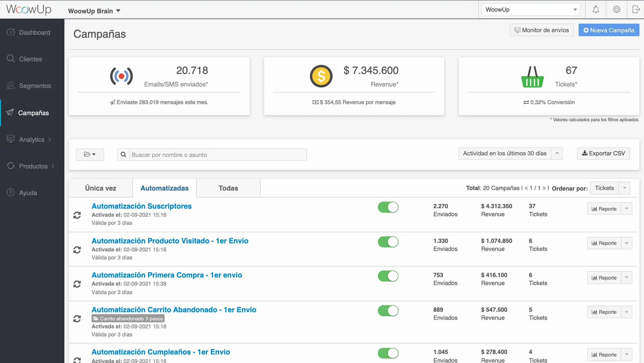Switch to the Única vez tab

pos(101,188)
